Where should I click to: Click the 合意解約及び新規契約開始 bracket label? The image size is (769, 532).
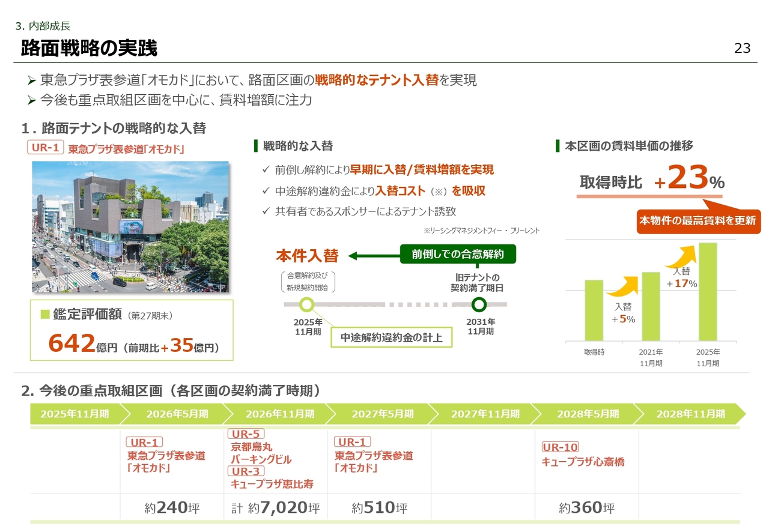pyautogui.click(x=307, y=282)
